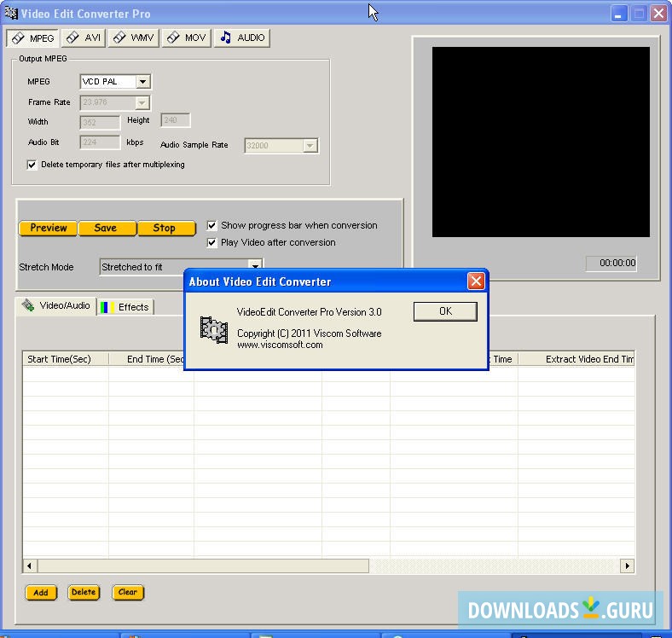The height and width of the screenshot is (638, 672).
Task: Click the app icon in the title bar
Action: 11,14
